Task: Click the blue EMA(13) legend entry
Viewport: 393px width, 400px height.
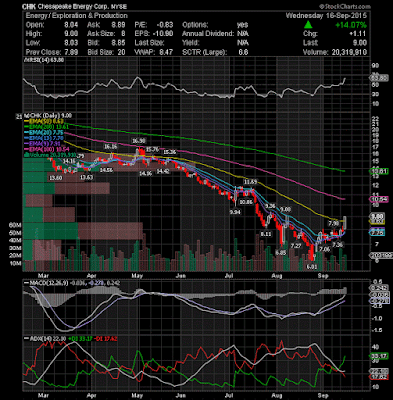Action: (x=43, y=138)
